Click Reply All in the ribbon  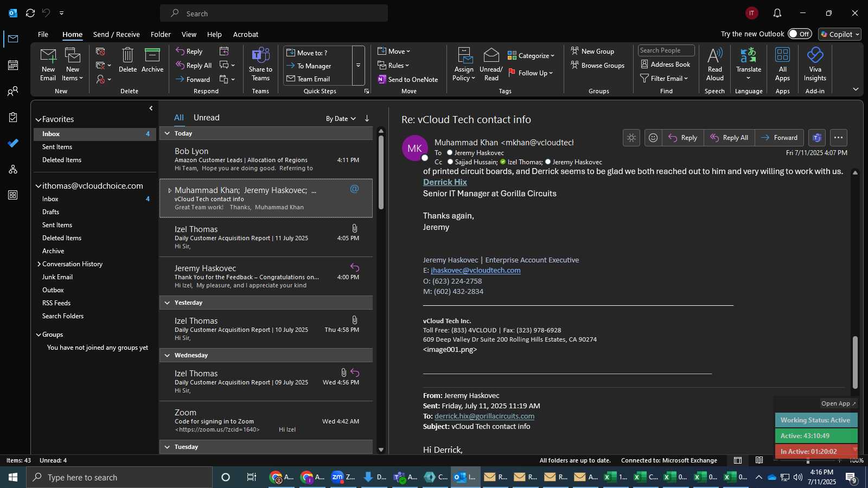194,66
